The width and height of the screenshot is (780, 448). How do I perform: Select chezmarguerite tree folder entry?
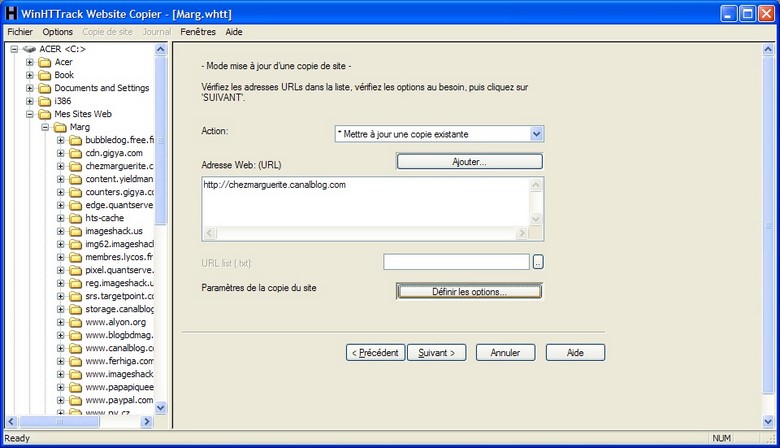coord(119,166)
